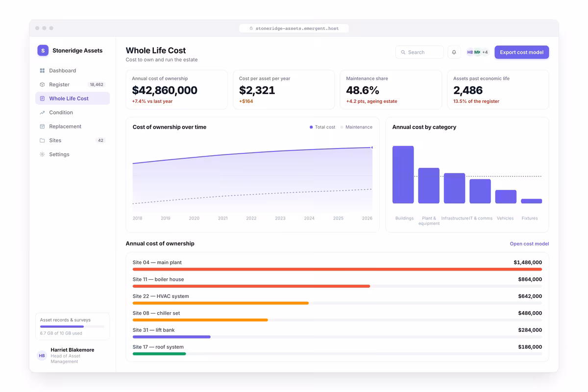The width and height of the screenshot is (588, 392).
Task: Click into the Search field
Action: 419,52
